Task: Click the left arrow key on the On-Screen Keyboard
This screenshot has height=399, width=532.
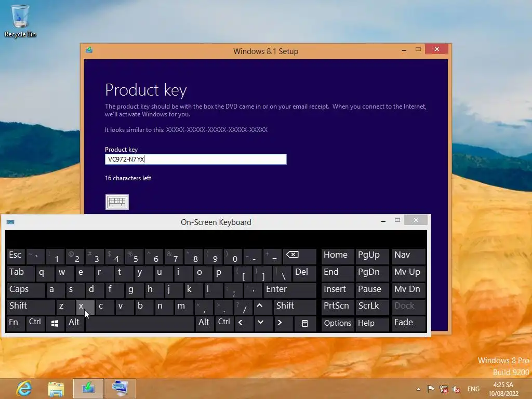Action: pyautogui.click(x=244, y=324)
